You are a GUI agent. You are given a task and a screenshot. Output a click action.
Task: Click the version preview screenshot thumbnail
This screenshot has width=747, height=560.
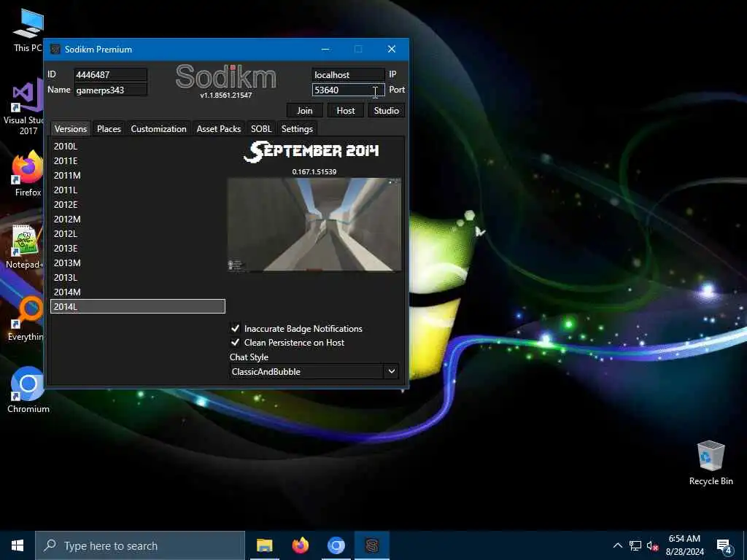click(x=314, y=225)
